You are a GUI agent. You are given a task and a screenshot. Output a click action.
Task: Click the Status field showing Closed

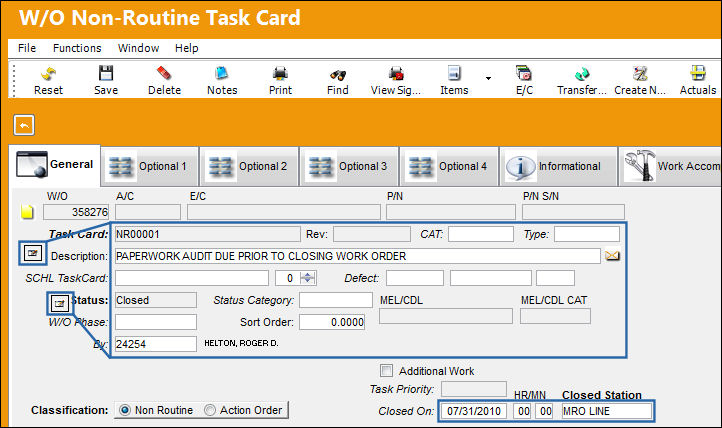pos(156,300)
